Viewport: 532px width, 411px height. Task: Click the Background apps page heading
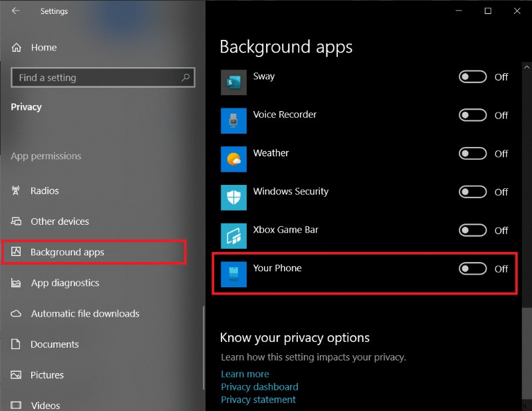click(x=286, y=47)
